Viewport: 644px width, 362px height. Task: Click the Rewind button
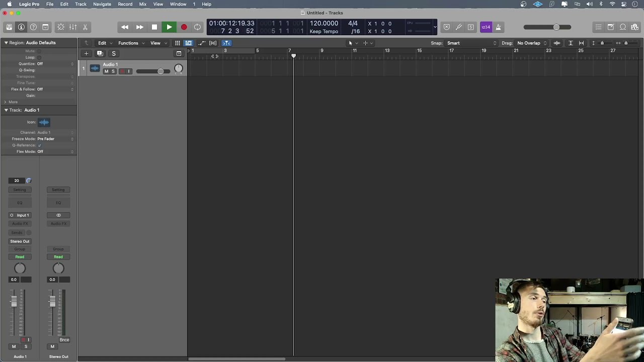tap(125, 27)
